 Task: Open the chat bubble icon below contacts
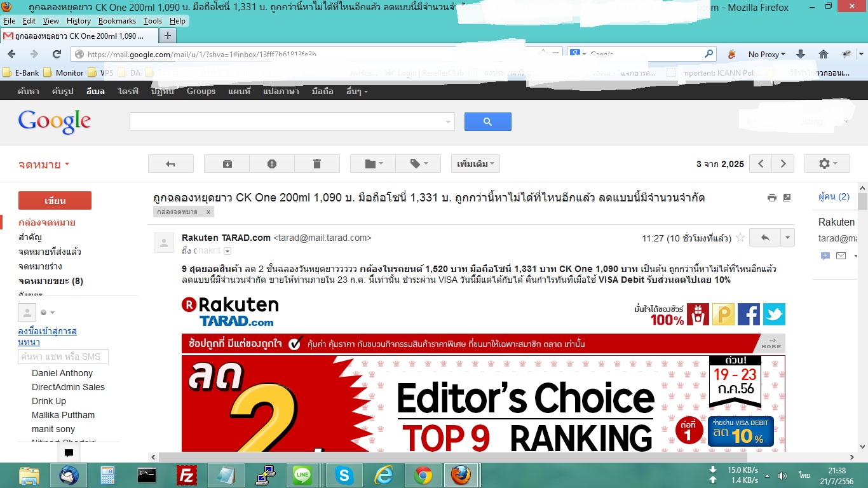(69, 453)
